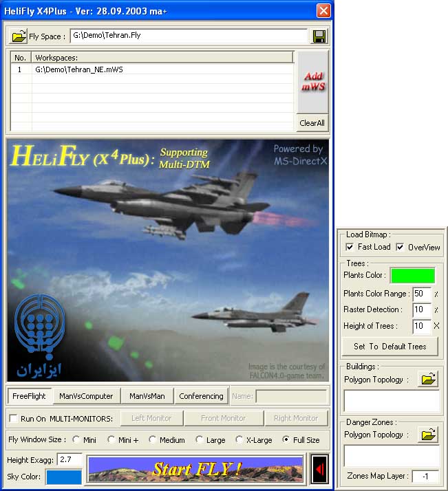
Task: Click the Left Monitor button
Action: point(151,418)
